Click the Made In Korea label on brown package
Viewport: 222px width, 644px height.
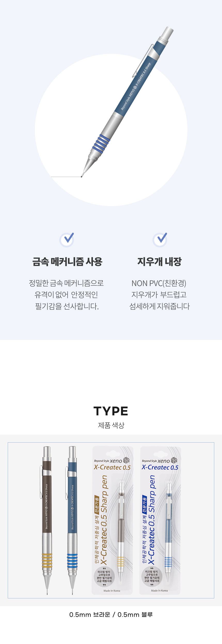coord(112,591)
